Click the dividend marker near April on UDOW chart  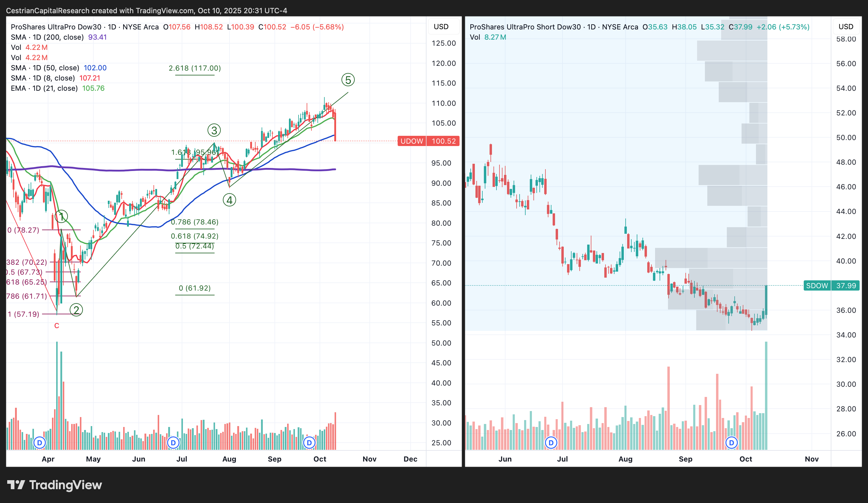point(40,443)
